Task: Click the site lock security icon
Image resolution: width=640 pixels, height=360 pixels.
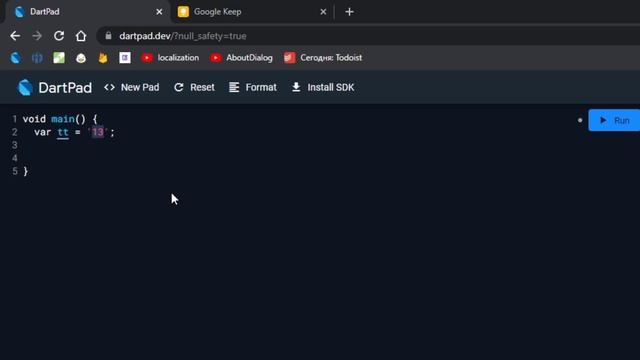Action: click(x=108, y=36)
